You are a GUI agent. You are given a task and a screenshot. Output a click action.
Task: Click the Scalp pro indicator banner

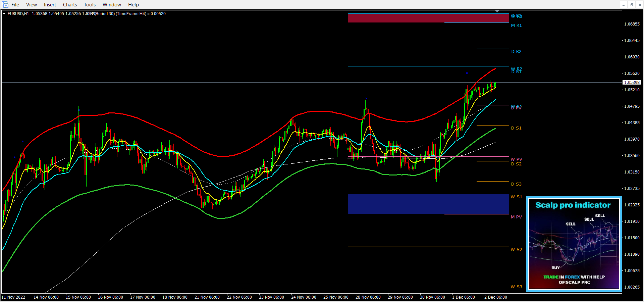574,244
